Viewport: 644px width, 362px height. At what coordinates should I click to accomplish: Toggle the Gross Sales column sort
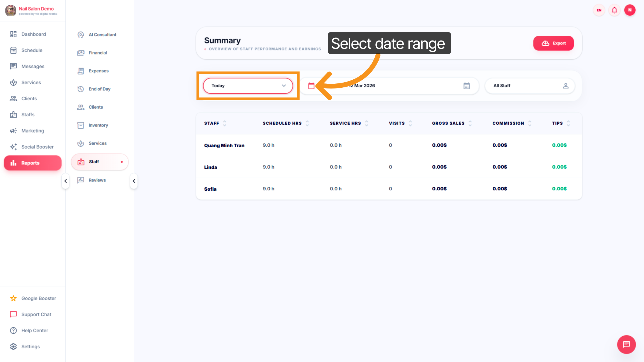[x=470, y=123]
